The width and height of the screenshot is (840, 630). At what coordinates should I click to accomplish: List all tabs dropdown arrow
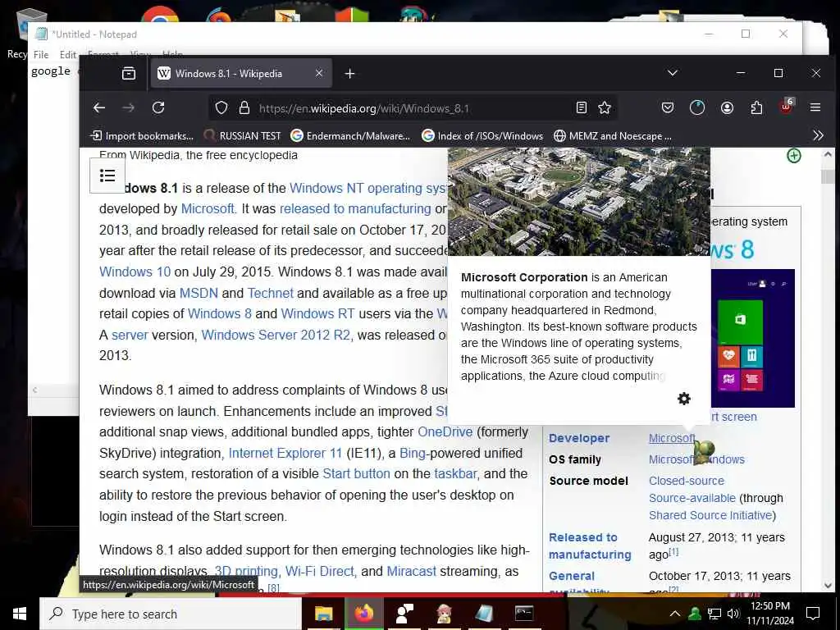(x=673, y=73)
